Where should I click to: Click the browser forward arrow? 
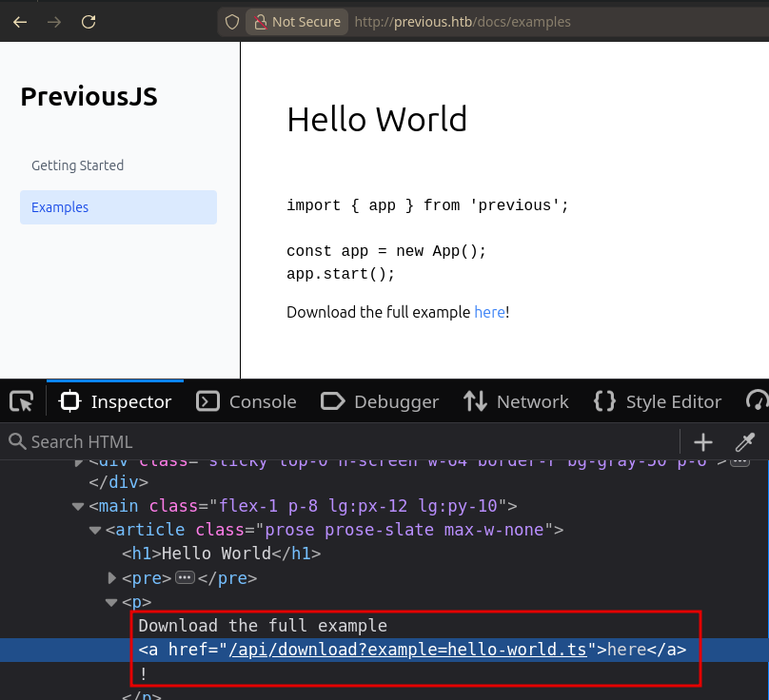tap(54, 22)
